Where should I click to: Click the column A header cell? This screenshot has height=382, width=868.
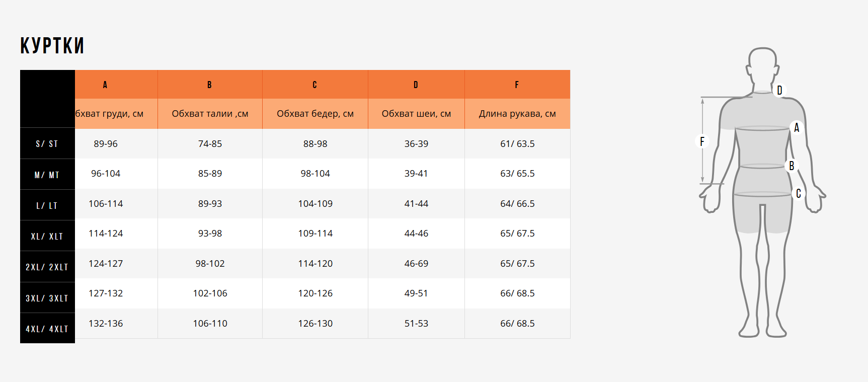(105, 85)
